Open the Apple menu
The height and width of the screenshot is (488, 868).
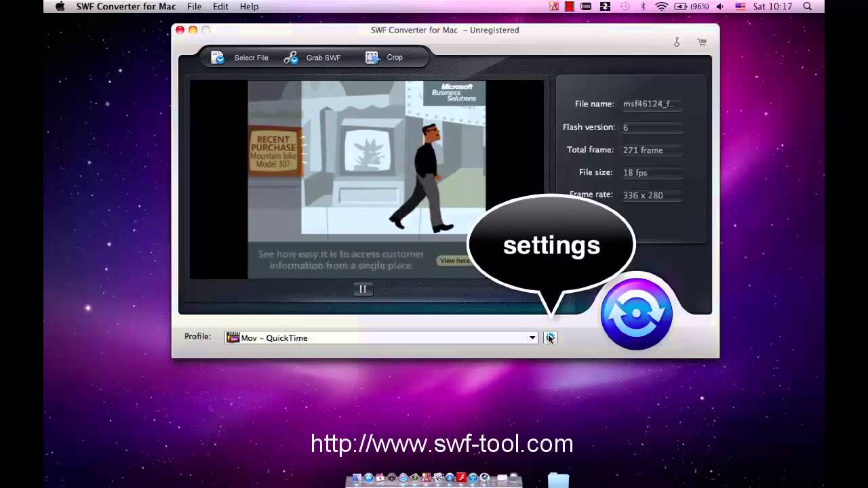click(60, 6)
